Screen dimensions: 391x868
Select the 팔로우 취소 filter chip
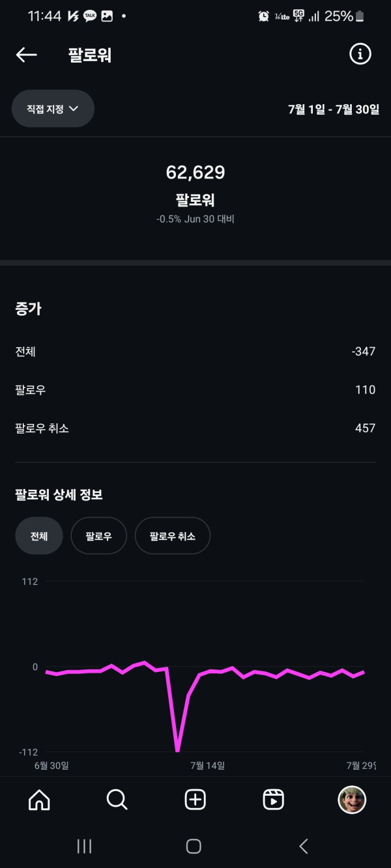tap(173, 536)
